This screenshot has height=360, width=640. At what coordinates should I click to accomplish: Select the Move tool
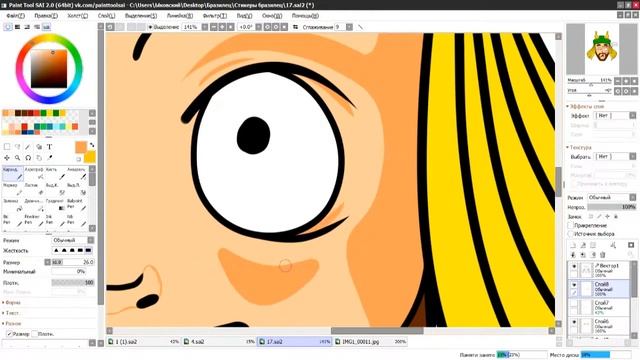7,158
